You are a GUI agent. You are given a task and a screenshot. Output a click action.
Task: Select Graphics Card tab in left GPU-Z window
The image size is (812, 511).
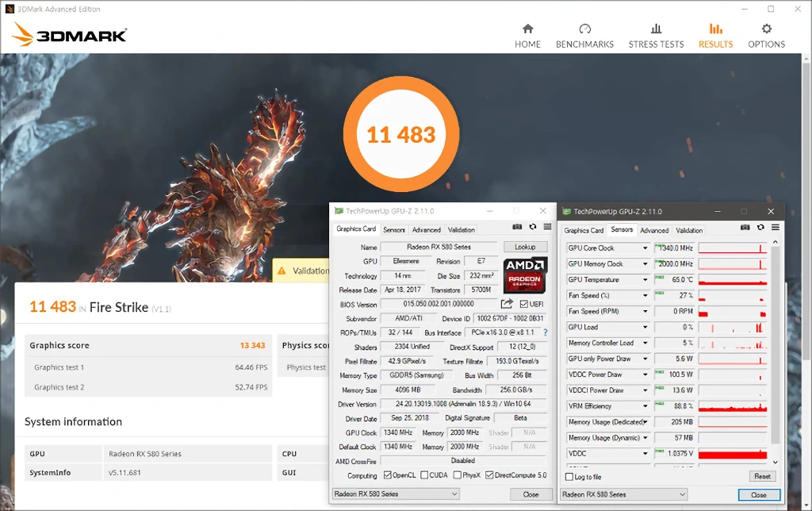pos(356,229)
